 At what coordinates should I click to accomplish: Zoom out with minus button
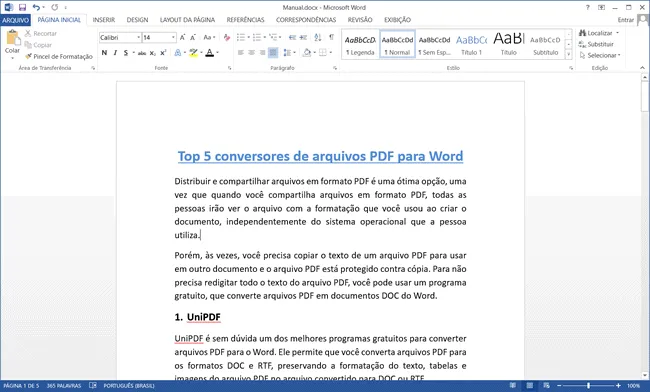pyautogui.click(x=559, y=386)
